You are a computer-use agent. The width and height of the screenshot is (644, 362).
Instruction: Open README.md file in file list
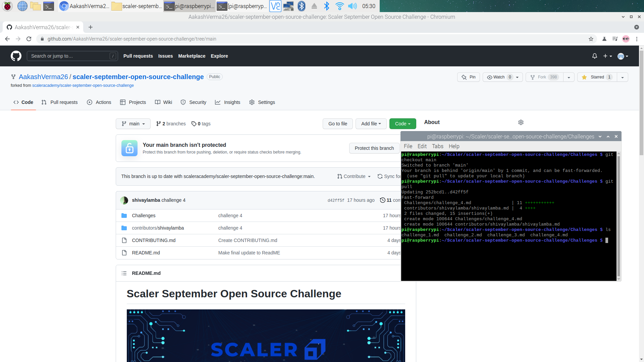pos(146,253)
